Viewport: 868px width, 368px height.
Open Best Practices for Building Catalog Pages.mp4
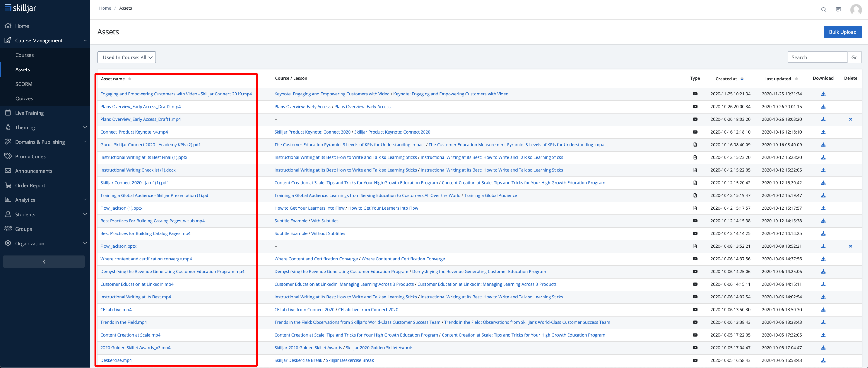(145, 234)
